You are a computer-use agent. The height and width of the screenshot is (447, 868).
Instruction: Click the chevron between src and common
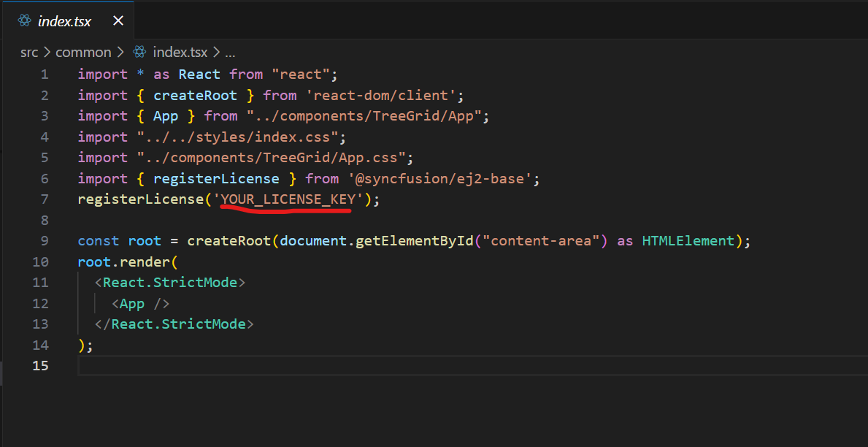(x=46, y=52)
